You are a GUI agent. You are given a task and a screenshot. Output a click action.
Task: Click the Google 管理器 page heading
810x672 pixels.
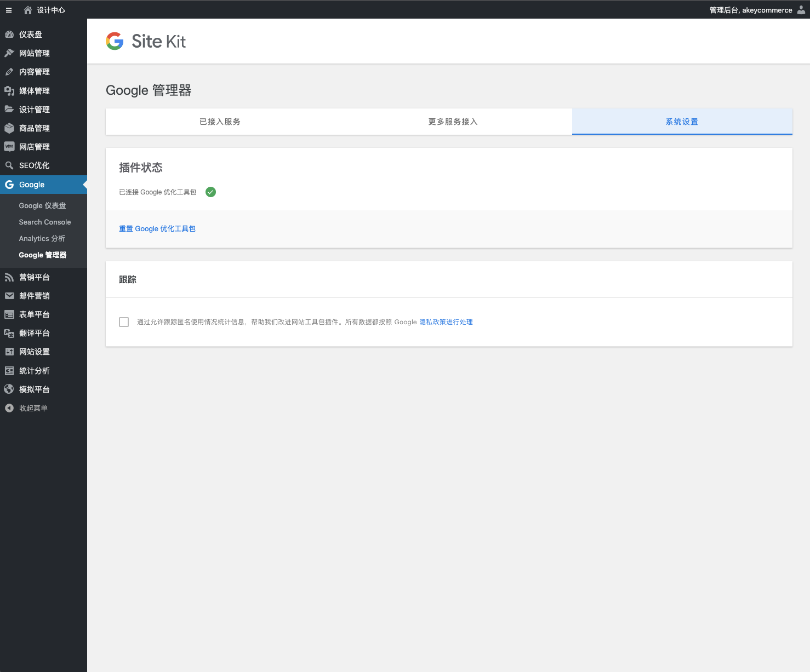149,90
